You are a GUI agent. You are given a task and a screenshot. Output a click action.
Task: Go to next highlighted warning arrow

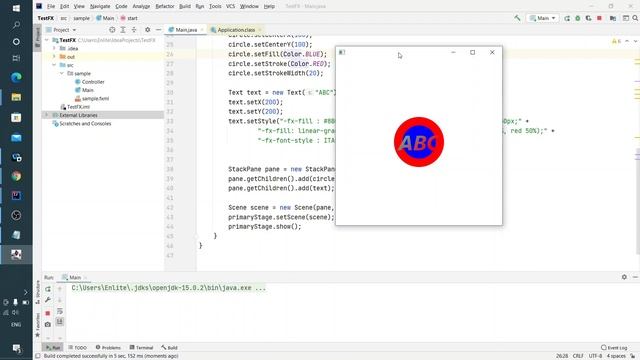point(635,41)
